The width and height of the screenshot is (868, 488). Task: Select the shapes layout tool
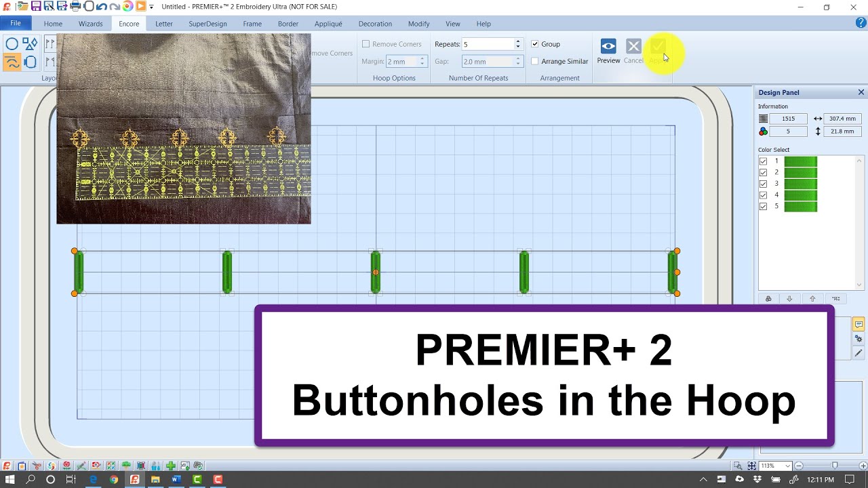pyautogui.click(x=30, y=45)
